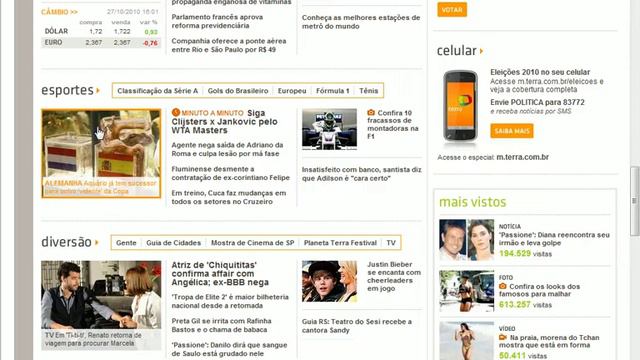
Task: Click the Passione couple thumbnail in mais vistos
Action: 467,240
